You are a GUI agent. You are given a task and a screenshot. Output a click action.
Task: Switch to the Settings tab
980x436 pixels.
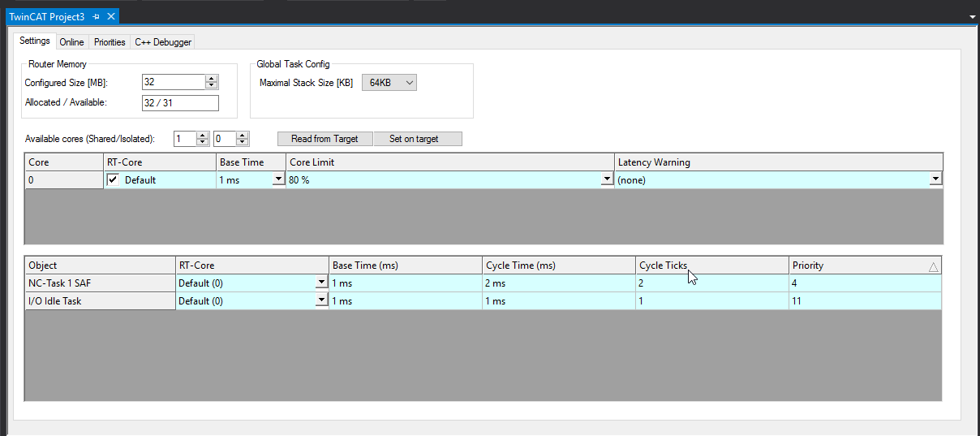(x=35, y=41)
